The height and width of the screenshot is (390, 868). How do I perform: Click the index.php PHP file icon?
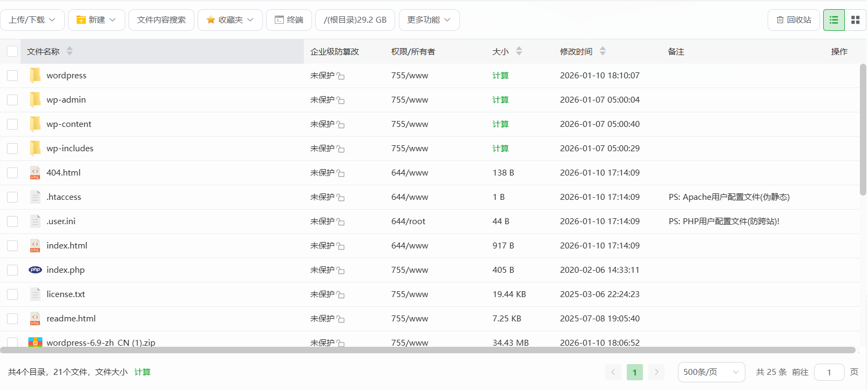35,270
